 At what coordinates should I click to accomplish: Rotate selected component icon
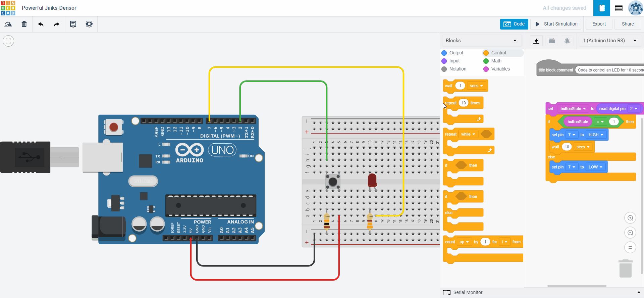[8, 24]
